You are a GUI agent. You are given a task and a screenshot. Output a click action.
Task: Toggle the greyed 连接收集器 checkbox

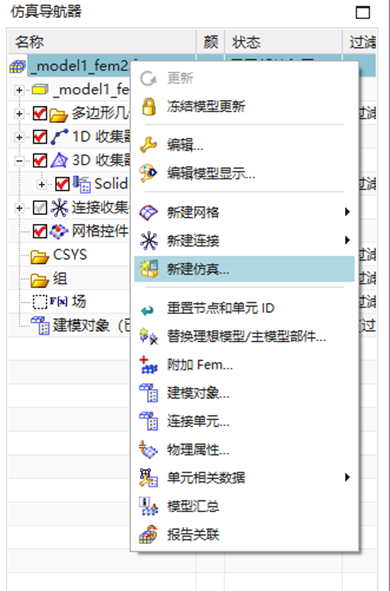coord(40,208)
